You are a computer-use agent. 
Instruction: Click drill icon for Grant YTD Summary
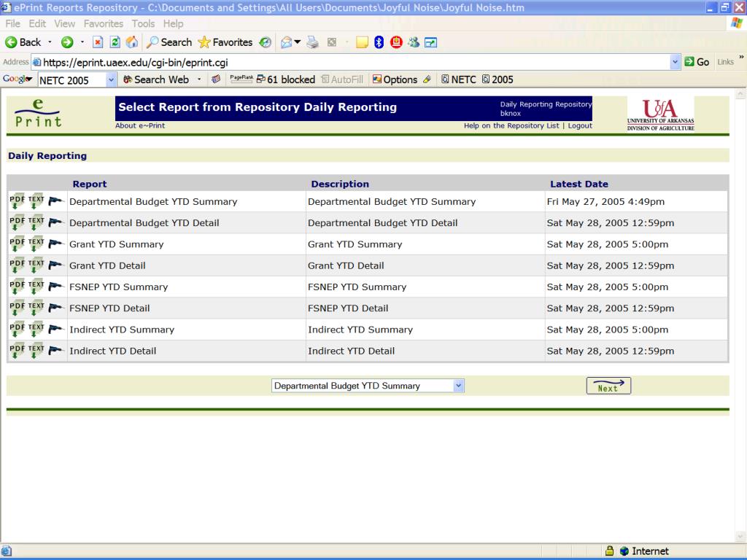pos(56,244)
